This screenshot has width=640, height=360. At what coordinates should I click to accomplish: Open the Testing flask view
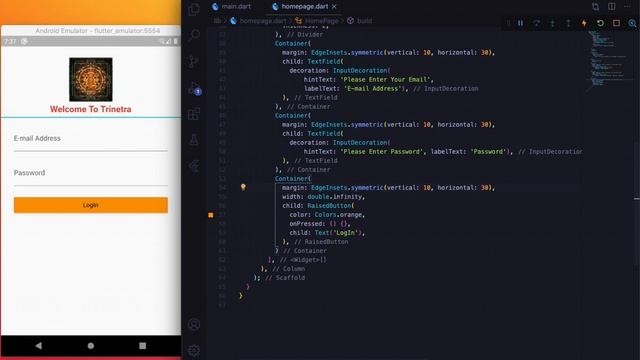click(194, 140)
